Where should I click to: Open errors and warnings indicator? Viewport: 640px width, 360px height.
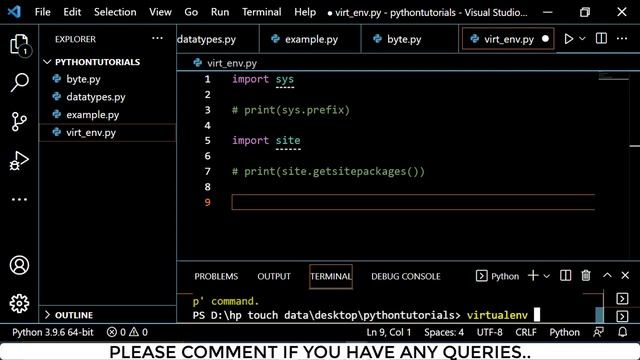127,332
